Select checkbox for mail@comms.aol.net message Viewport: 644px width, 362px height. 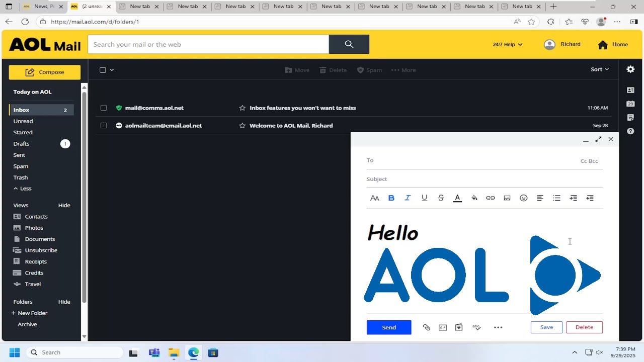[x=104, y=108]
